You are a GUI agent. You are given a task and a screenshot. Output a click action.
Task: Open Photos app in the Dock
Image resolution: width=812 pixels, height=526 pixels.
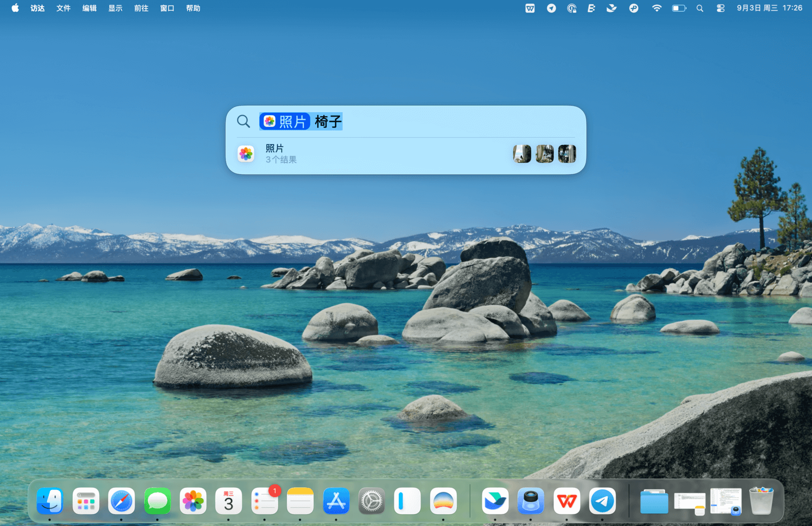[x=193, y=502]
